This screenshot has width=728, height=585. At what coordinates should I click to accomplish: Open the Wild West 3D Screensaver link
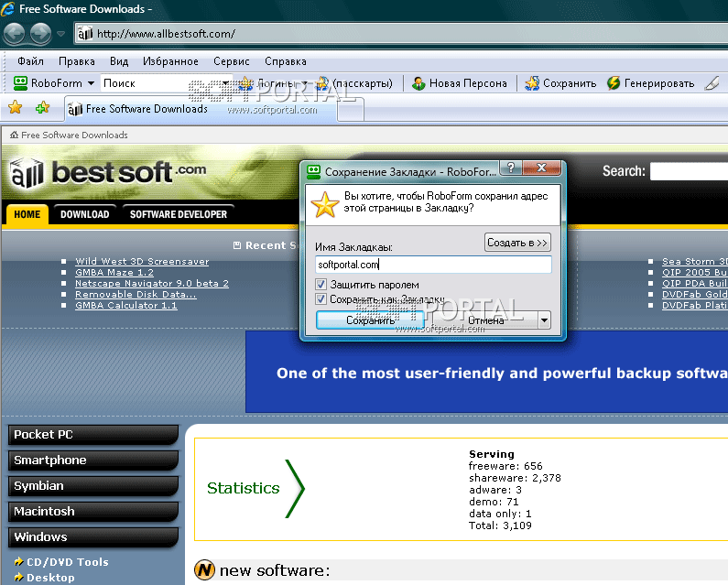click(142, 262)
